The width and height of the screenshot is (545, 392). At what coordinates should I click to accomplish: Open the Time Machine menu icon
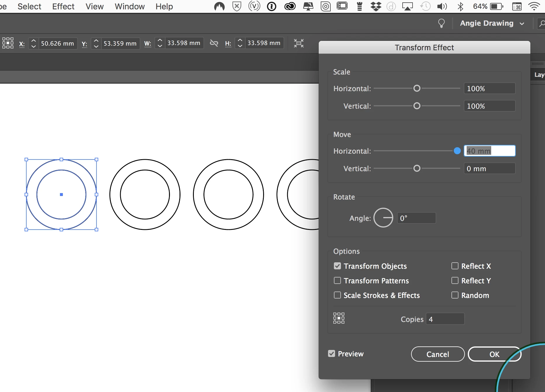[425, 6]
